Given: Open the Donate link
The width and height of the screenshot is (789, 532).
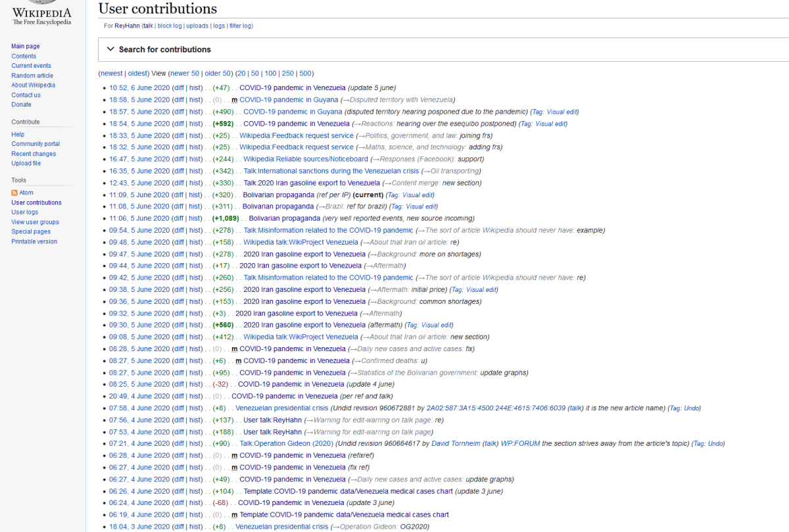Looking at the screenshot, I should [x=21, y=105].
